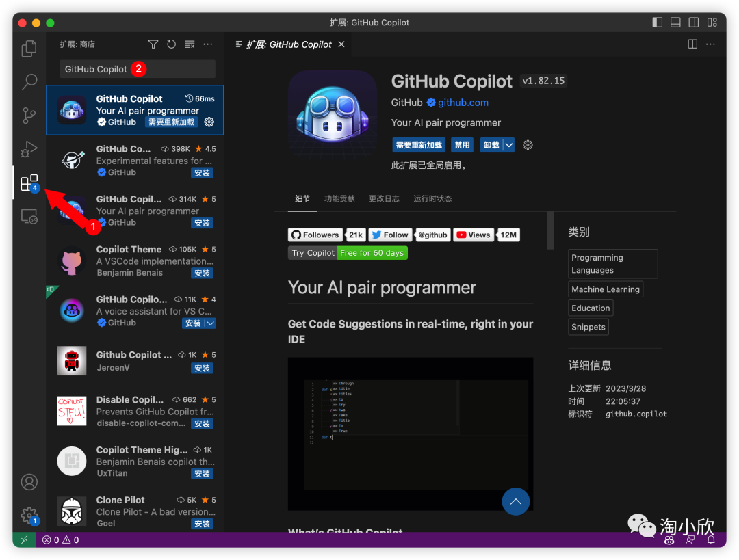Click the detail page vertical scrollbar

(550, 230)
